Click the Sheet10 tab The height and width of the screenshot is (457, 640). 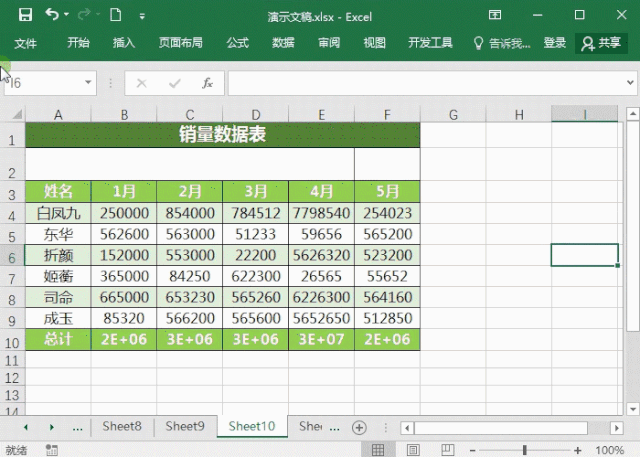point(252,426)
